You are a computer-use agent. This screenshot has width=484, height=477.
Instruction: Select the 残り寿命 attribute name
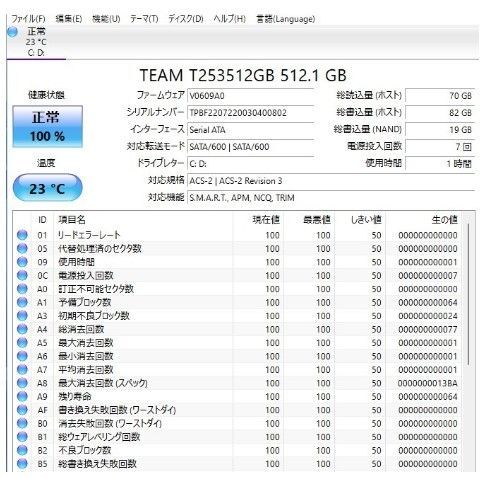(x=75, y=396)
